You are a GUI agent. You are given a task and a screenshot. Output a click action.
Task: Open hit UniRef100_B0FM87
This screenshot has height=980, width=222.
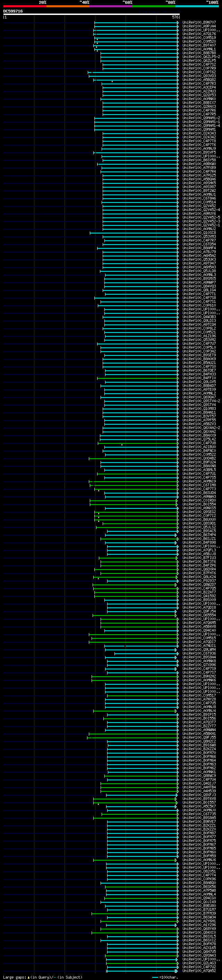pyautogui.click(x=199, y=833)
